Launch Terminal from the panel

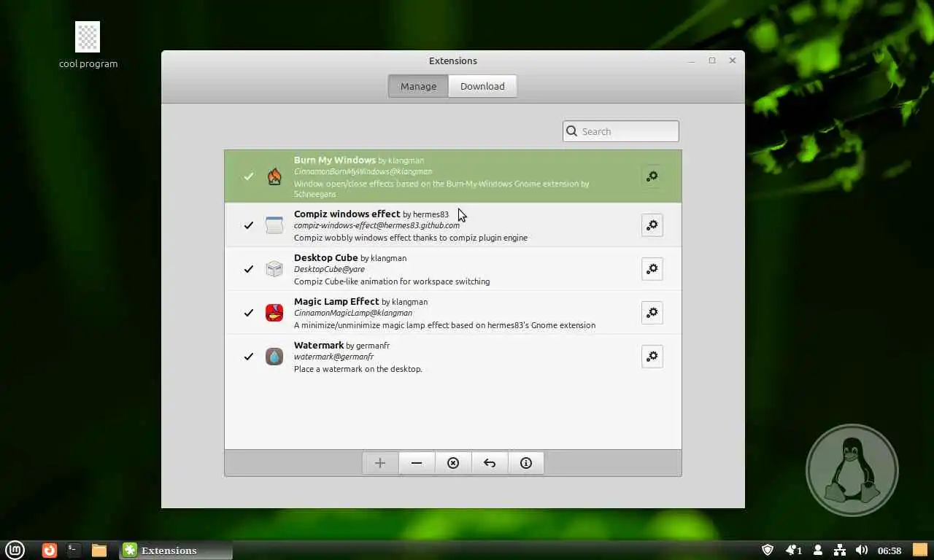click(73, 551)
